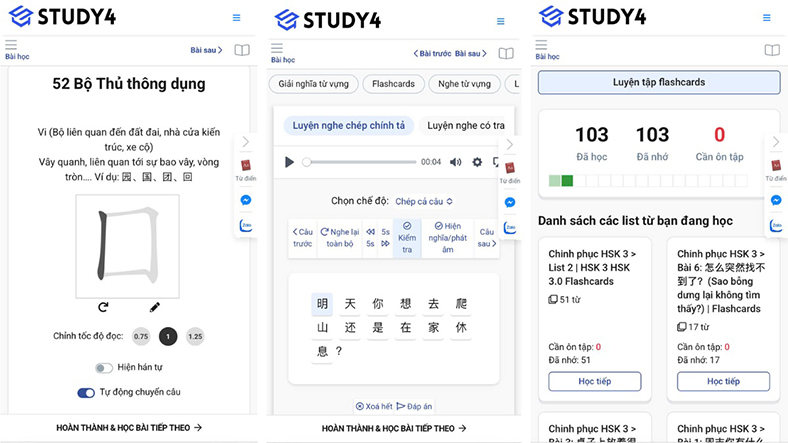This screenshot has height=443, width=788.
Task: Mute the audio player volume
Action: coord(456,162)
